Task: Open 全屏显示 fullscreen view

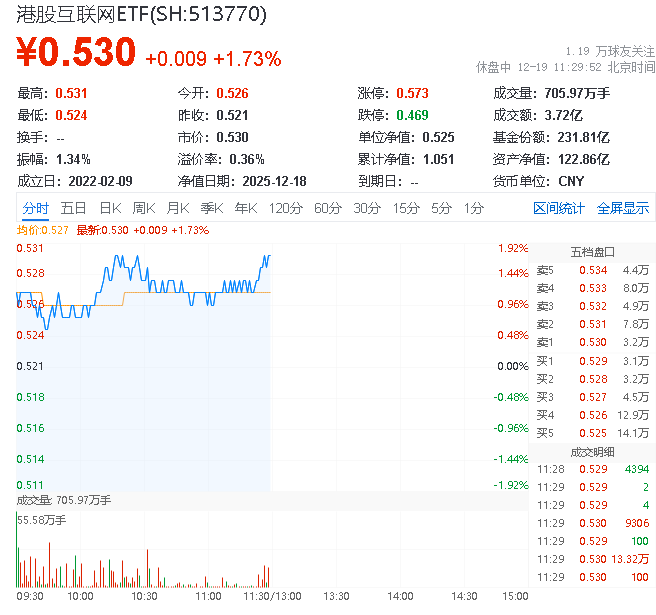Action: [x=623, y=208]
